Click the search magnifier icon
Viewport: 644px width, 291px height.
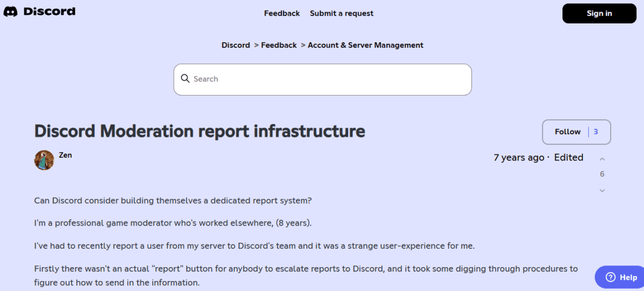[185, 78]
